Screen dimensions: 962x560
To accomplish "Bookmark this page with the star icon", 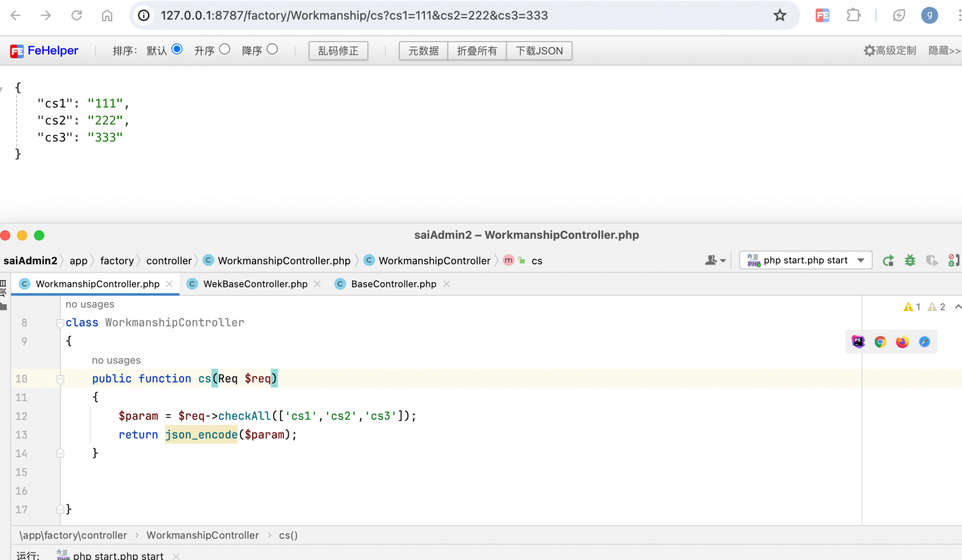I will pyautogui.click(x=780, y=15).
